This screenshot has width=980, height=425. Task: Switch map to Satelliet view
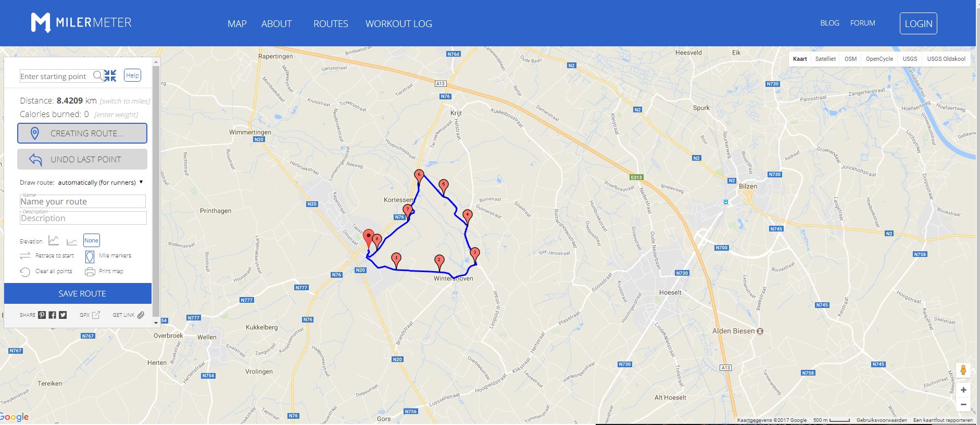click(x=825, y=59)
